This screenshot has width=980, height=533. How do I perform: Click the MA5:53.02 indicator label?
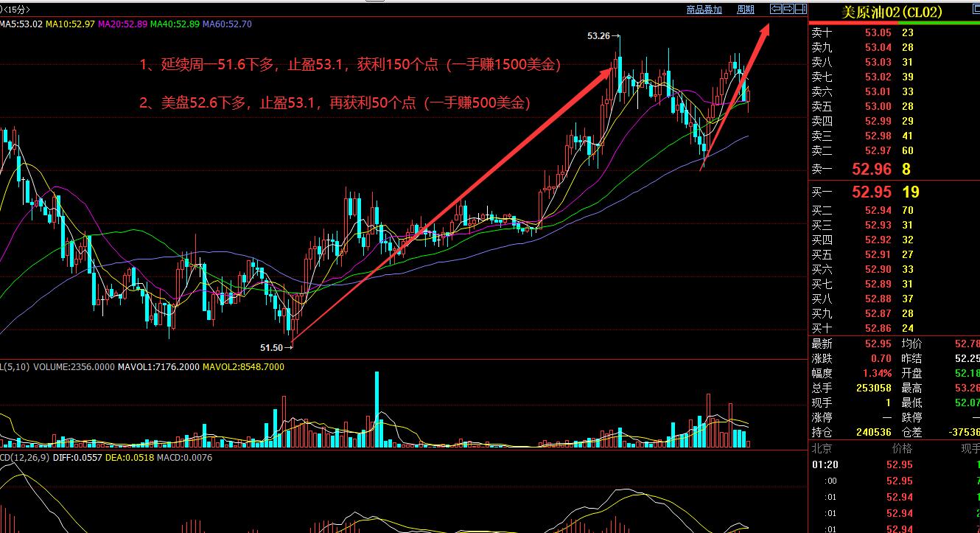(21, 24)
